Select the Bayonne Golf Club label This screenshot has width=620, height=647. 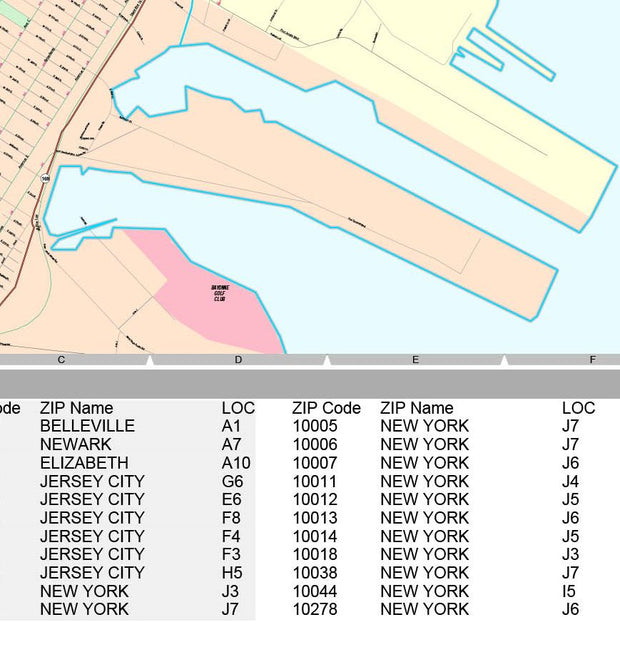click(218, 292)
